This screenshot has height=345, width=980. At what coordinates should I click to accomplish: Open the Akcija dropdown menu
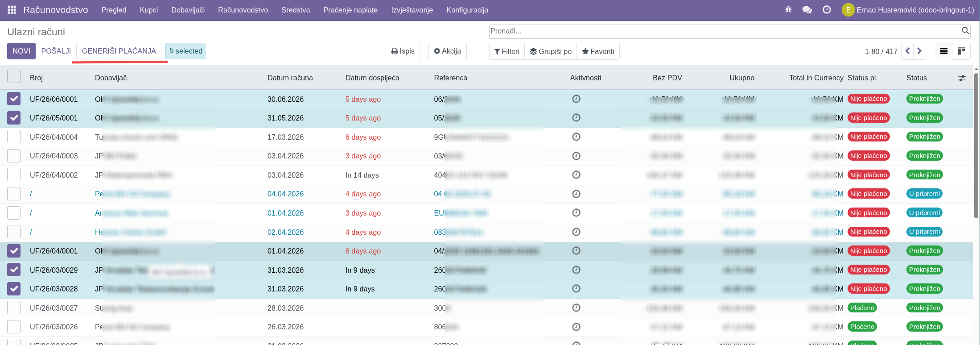448,51
